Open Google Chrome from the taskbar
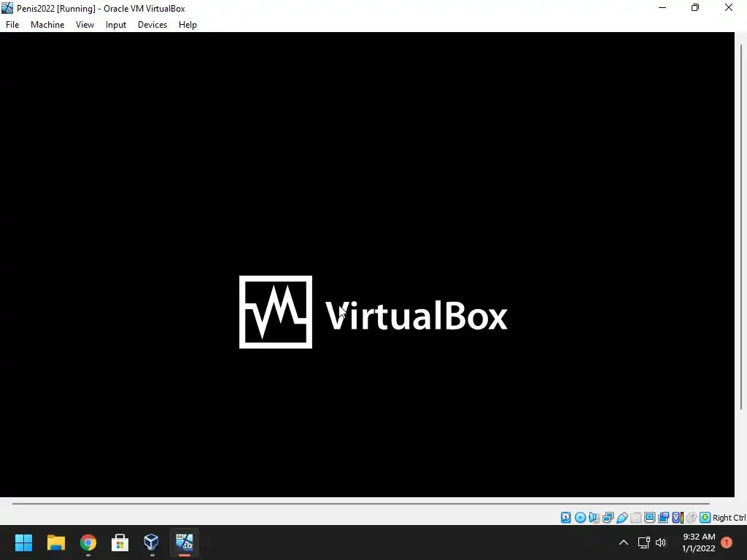This screenshot has height=560, width=747. click(88, 542)
